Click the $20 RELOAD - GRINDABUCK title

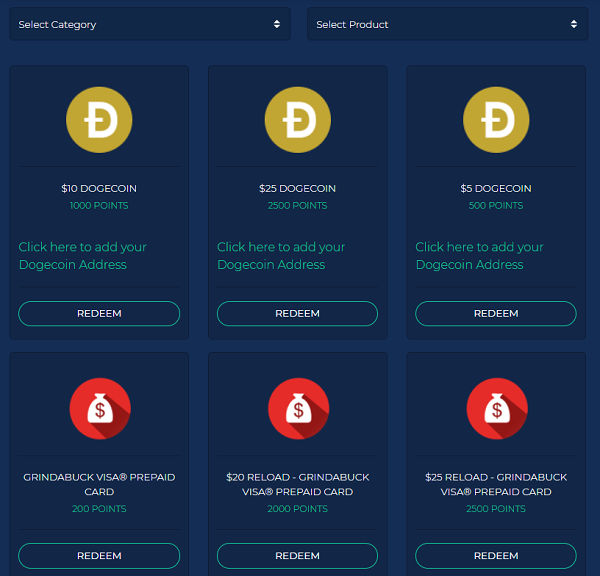click(297, 484)
